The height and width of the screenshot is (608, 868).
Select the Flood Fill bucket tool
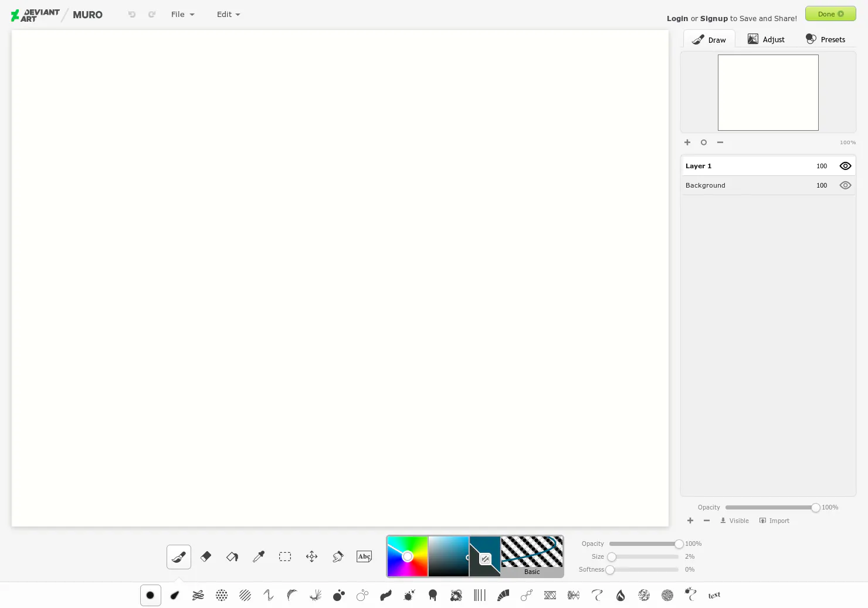pos(232,556)
